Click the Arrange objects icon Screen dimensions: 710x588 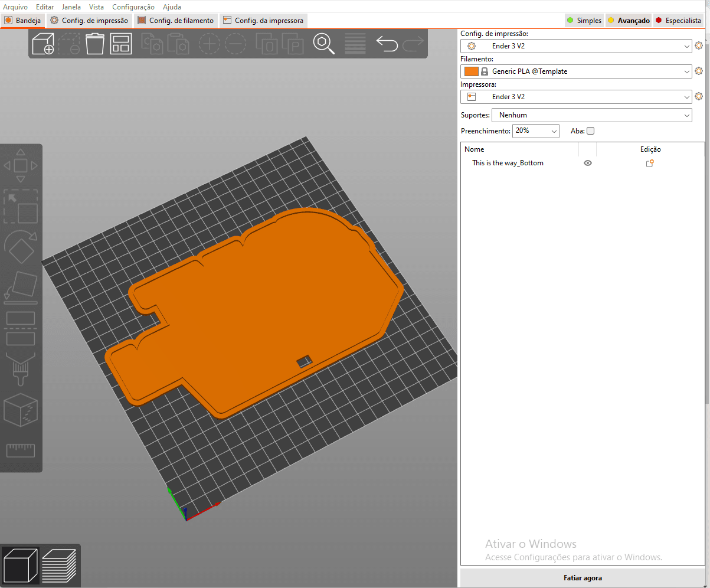pyautogui.click(x=121, y=44)
